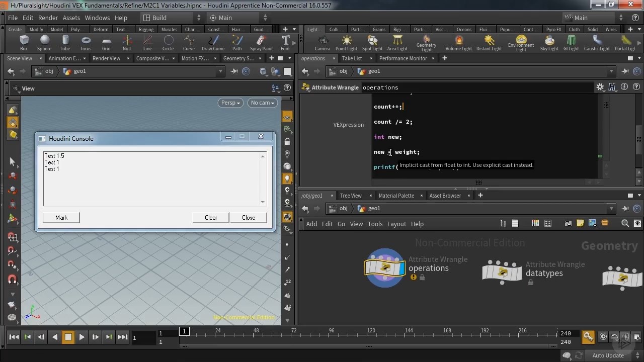Click Clear in Houdini Console
This screenshot has width=644, height=362.
[x=211, y=218]
